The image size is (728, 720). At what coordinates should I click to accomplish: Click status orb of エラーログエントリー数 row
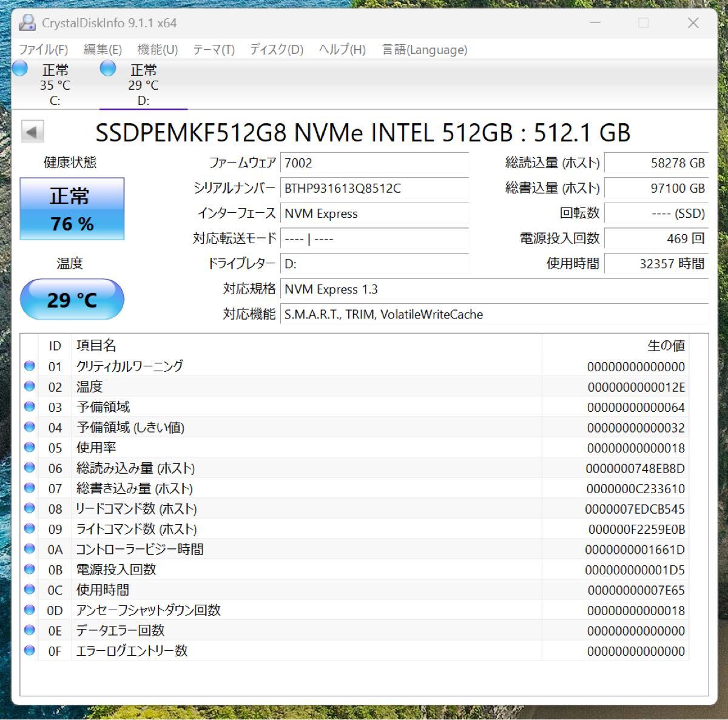[29, 650]
